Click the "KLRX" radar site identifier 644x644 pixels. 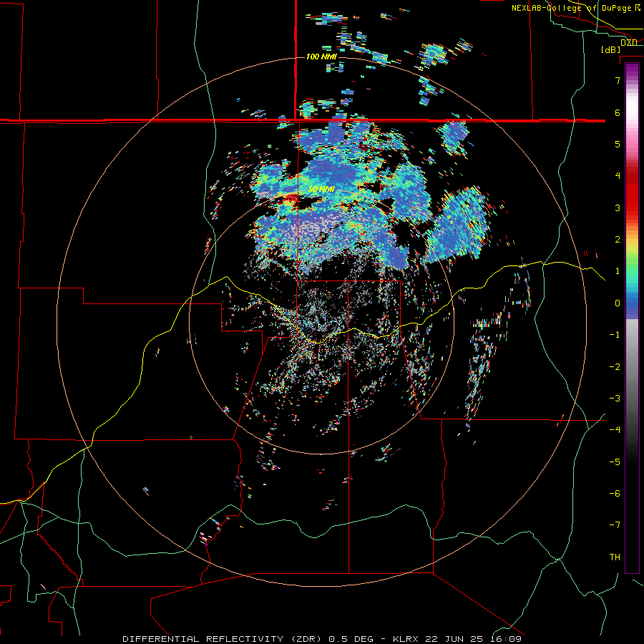pos(406,639)
